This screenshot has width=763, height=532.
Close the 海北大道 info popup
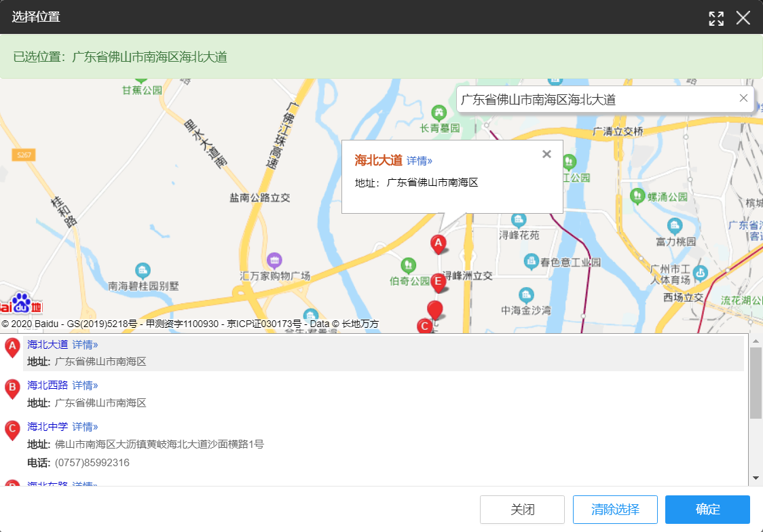[x=546, y=154]
